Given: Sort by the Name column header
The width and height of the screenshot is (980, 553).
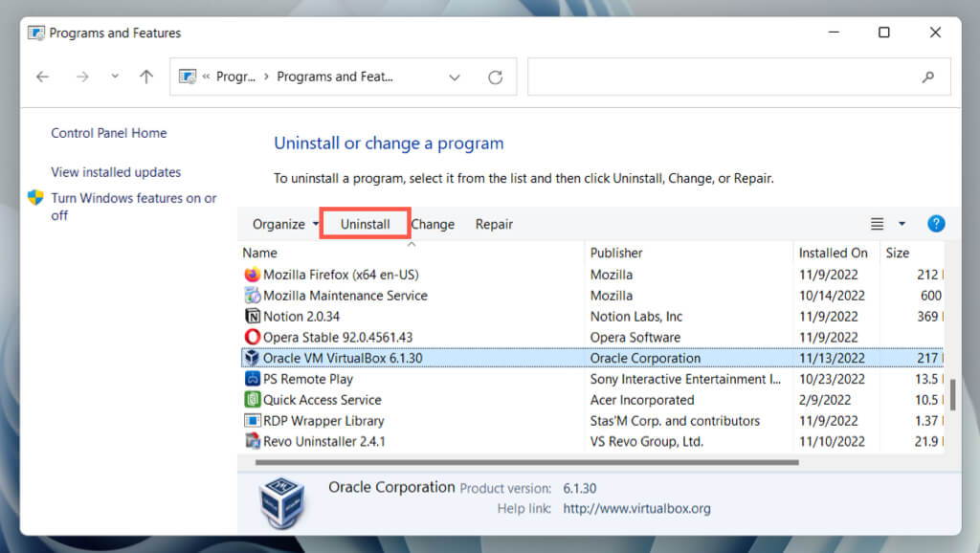Looking at the screenshot, I should click(260, 254).
